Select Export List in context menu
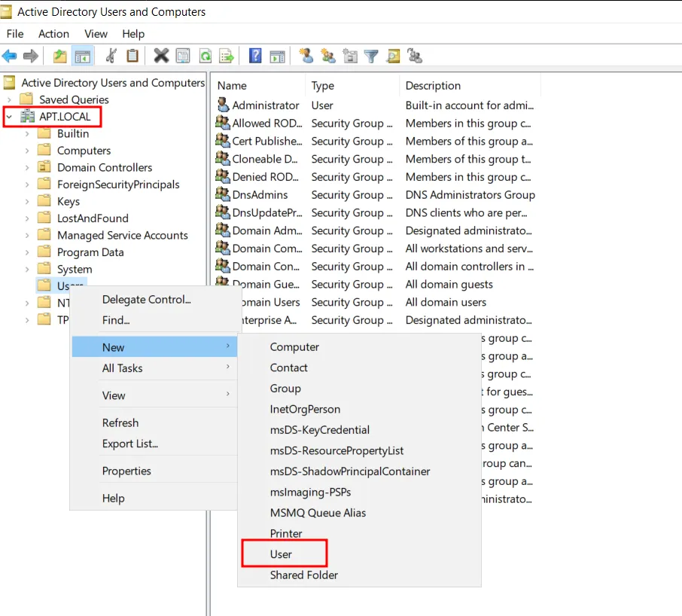 click(x=154, y=444)
